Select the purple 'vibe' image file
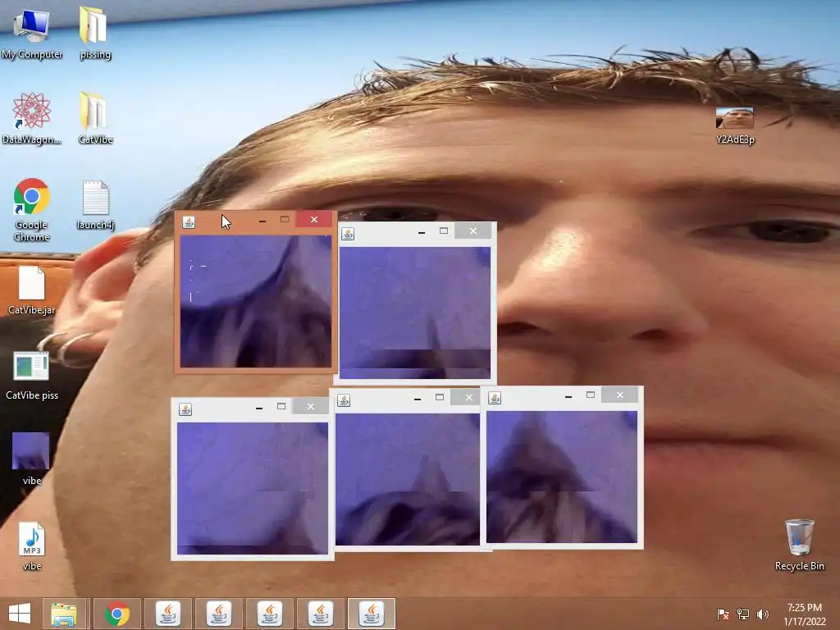 click(31, 459)
